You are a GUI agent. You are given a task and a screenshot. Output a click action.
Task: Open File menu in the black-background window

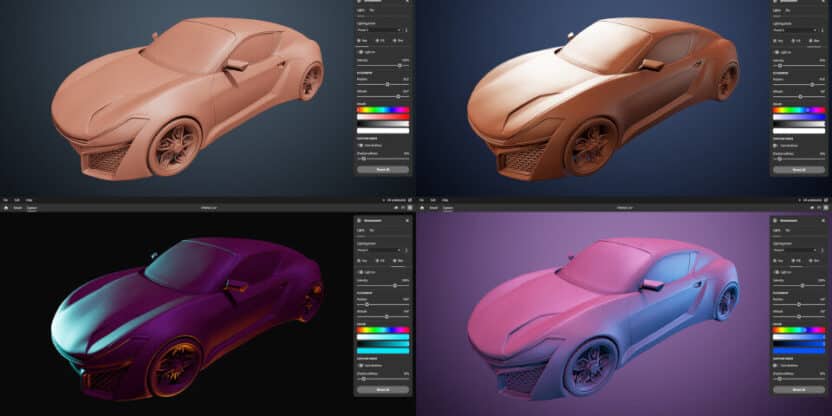tap(5, 200)
